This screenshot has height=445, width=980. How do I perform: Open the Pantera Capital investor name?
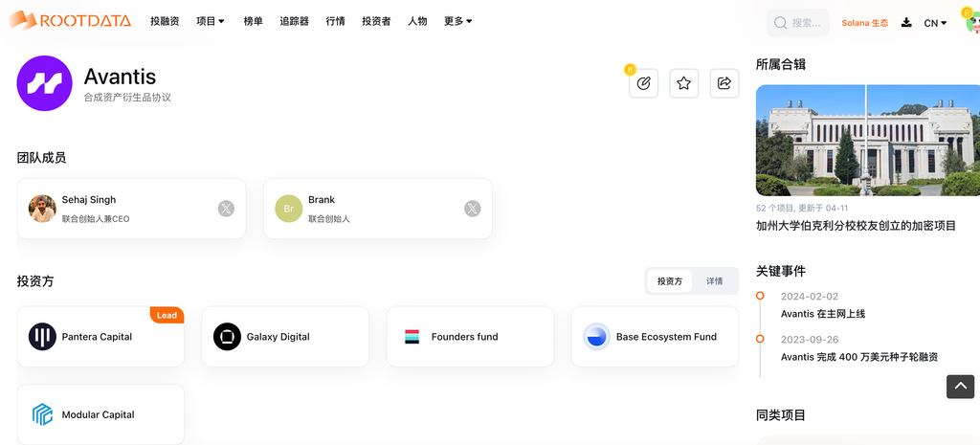click(x=97, y=337)
